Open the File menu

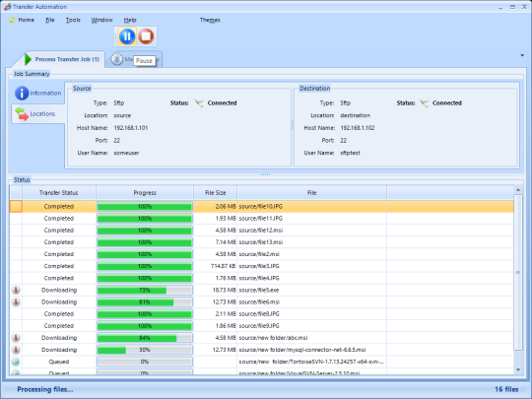50,20
